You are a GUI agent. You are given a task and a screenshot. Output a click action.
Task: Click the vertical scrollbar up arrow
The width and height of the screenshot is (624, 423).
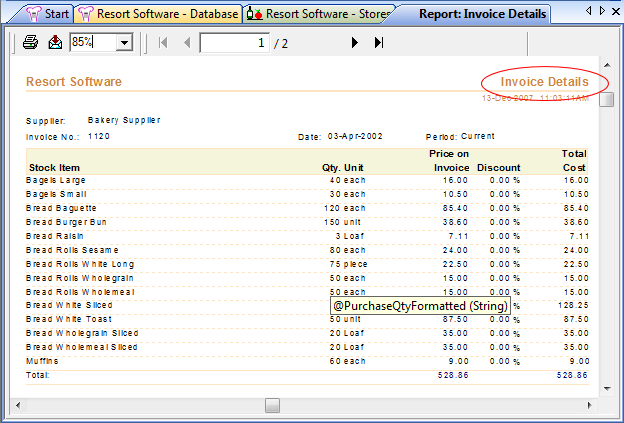(x=607, y=65)
